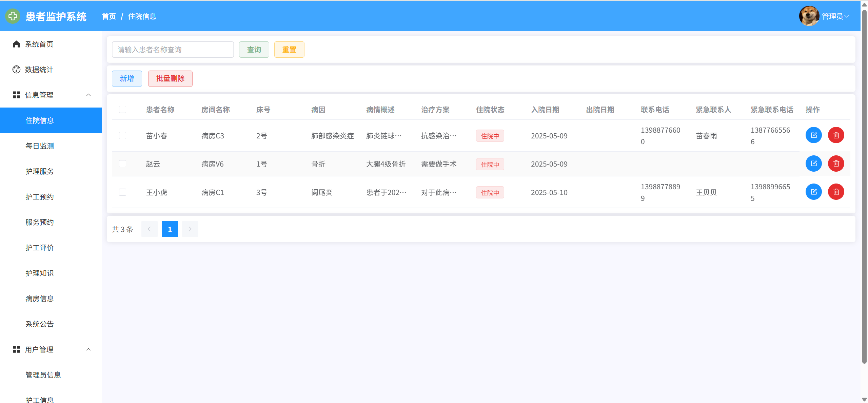Click the edit icon for 王小虎
This screenshot has width=868, height=403.
(x=813, y=192)
